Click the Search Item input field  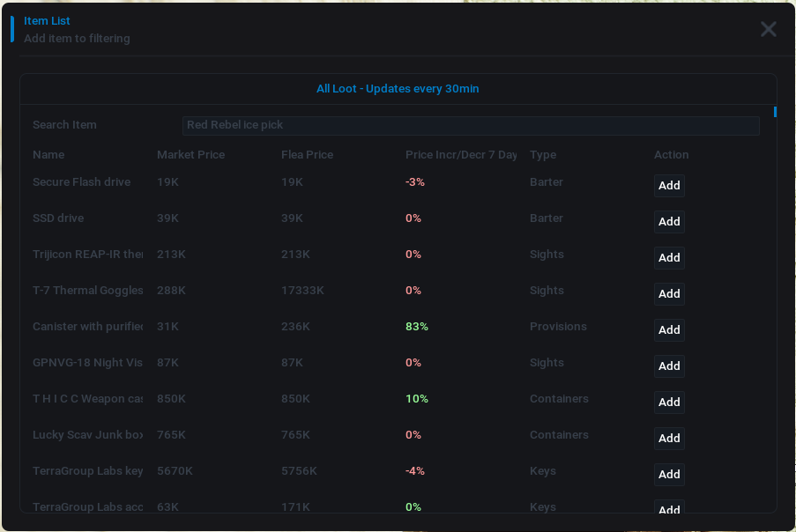click(x=471, y=125)
